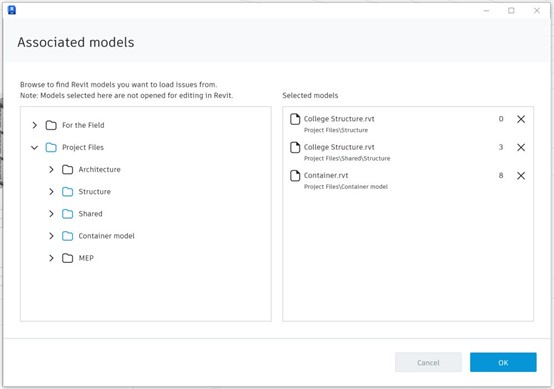Click the Structure folder icon
This screenshot has height=389, width=554.
pos(67,192)
